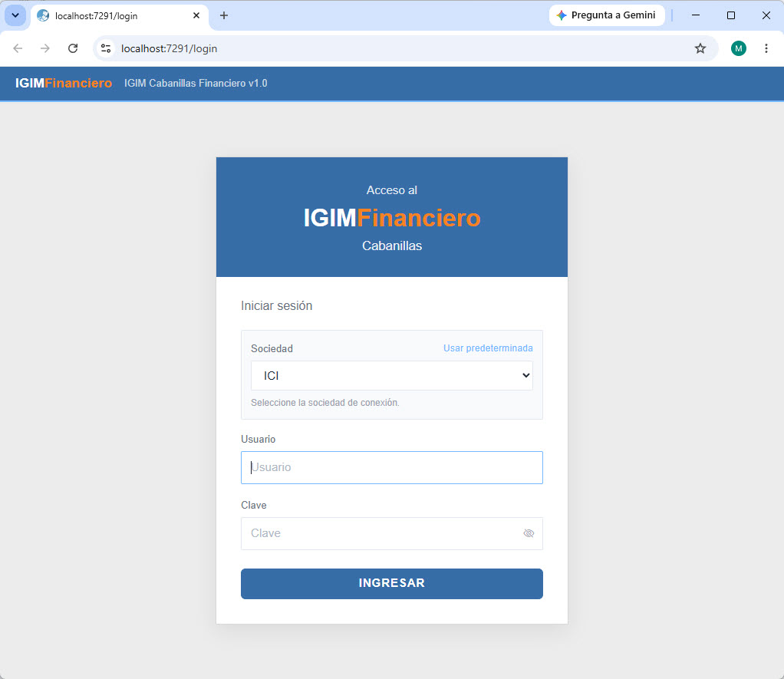Click the 'Acceso al' text

[x=391, y=190]
